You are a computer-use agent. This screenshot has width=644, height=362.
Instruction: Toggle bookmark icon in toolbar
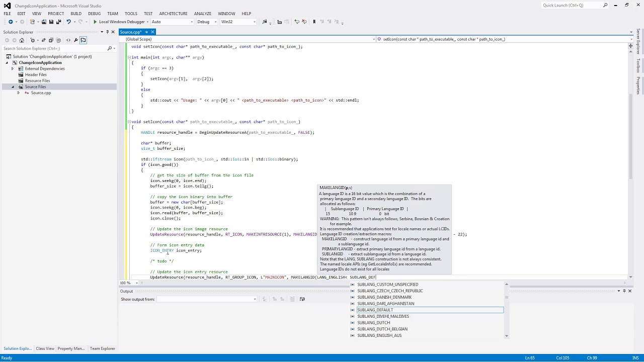314,22
